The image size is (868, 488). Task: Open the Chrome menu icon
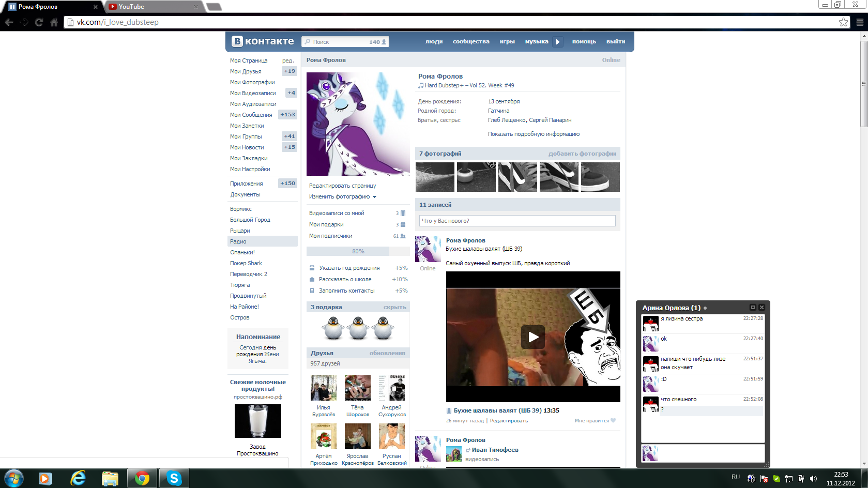click(x=860, y=22)
